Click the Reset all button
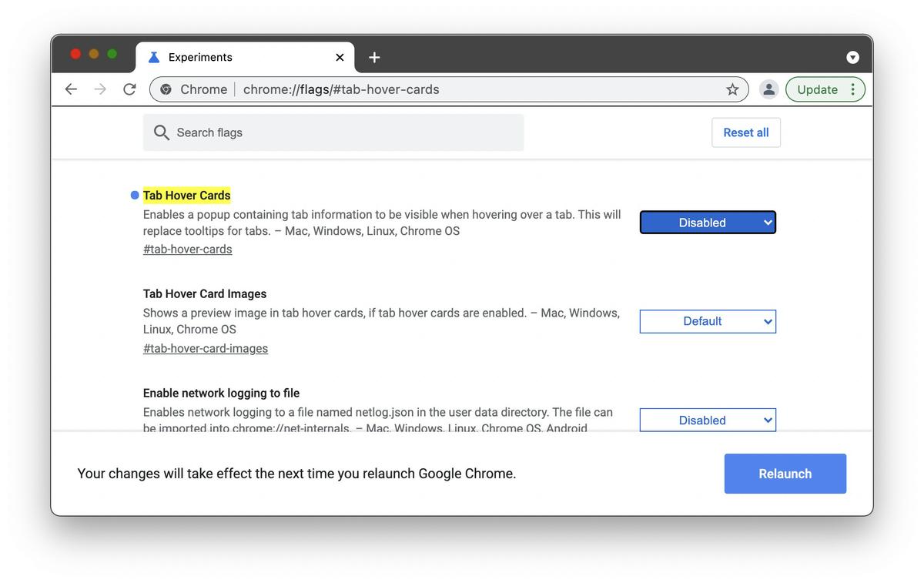This screenshot has width=924, height=583. point(745,132)
